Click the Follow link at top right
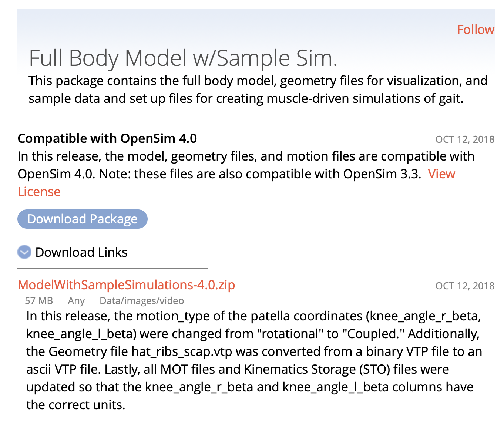 pyautogui.click(x=476, y=29)
